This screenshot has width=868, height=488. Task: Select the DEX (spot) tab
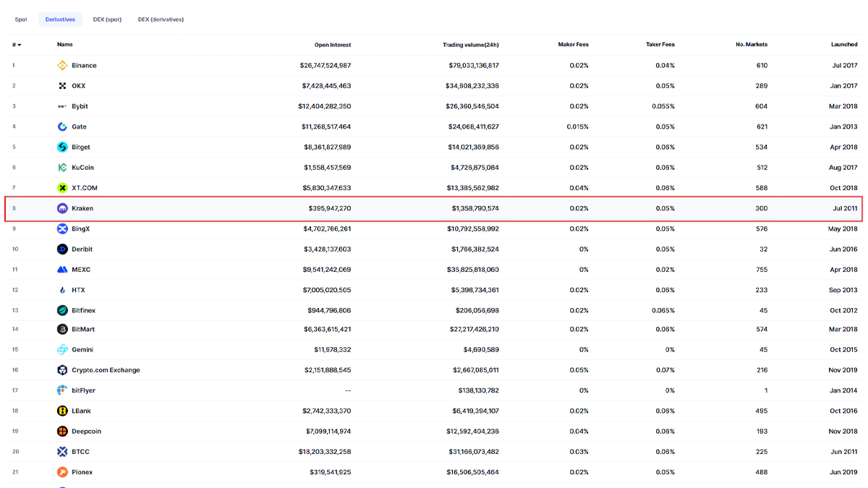point(107,20)
